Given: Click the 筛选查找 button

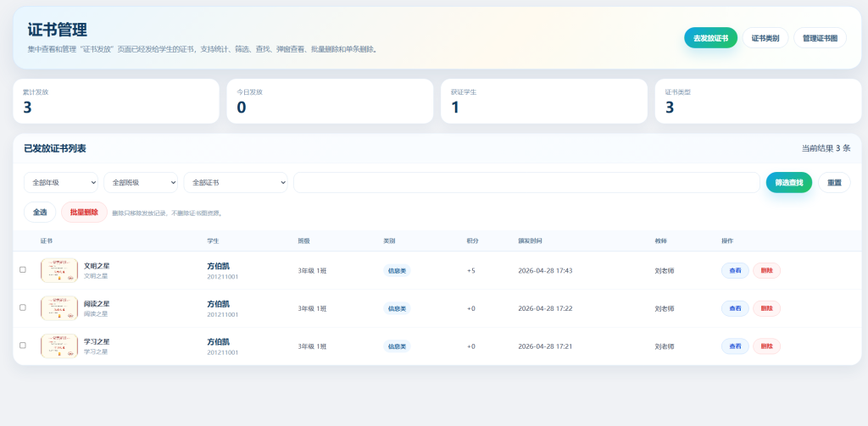Looking at the screenshot, I should 789,183.
